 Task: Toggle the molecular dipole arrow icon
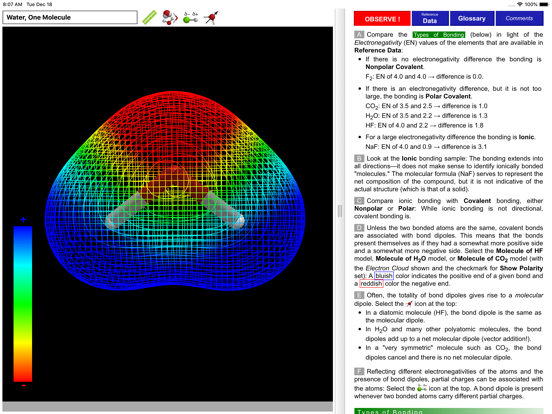(x=211, y=18)
